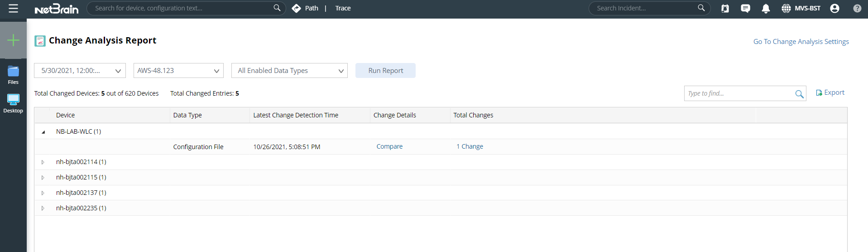Select the NB-LAB-WLC (1) row
The width and height of the screenshot is (868, 252).
coord(441,131)
